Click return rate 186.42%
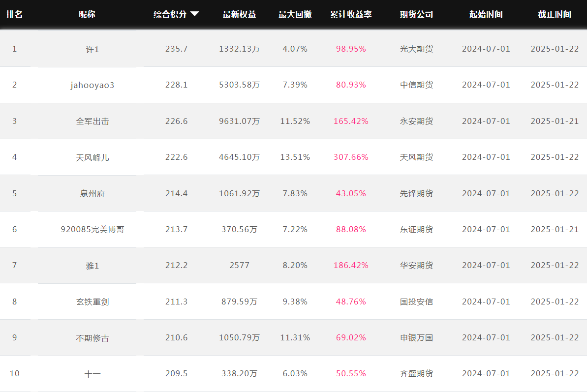 pos(351,265)
